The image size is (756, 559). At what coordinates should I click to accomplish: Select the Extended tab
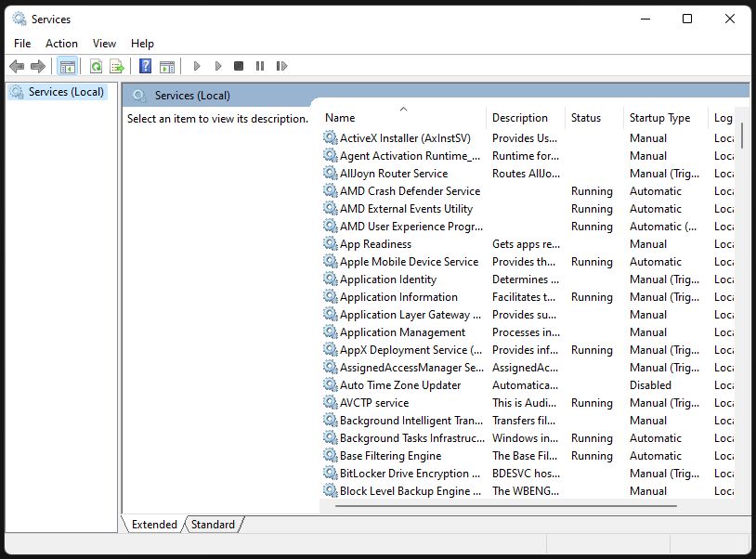[154, 525]
